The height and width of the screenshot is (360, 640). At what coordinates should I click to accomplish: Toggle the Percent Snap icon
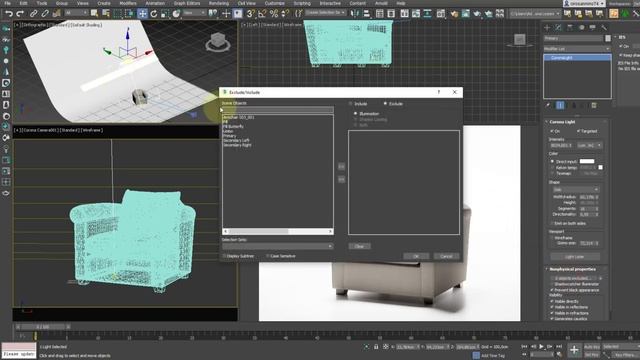[x=273, y=13]
